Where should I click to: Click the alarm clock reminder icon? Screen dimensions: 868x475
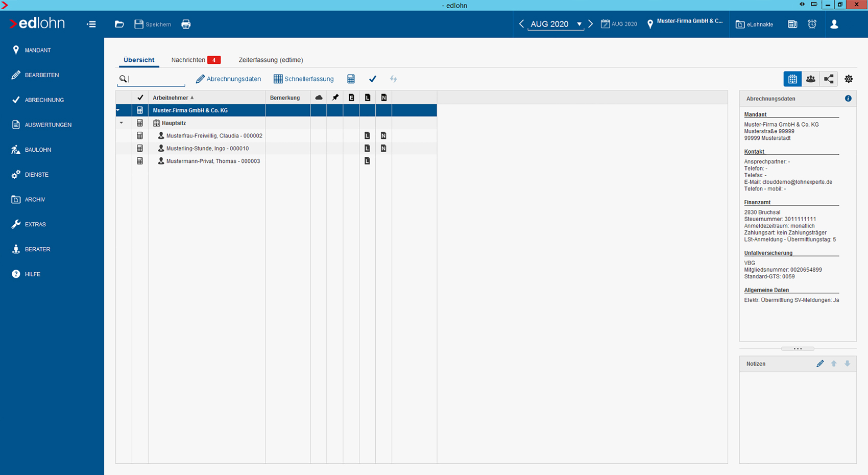tap(812, 24)
